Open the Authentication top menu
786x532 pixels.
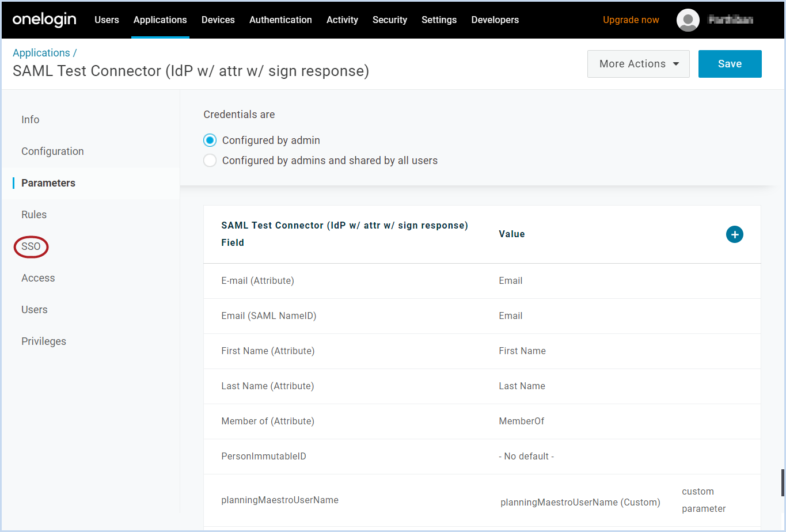point(280,20)
